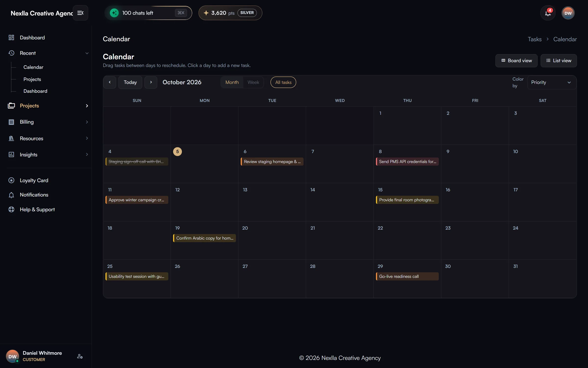Jump to Today in calendar
The image size is (588, 368).
(x=130, y=82)
